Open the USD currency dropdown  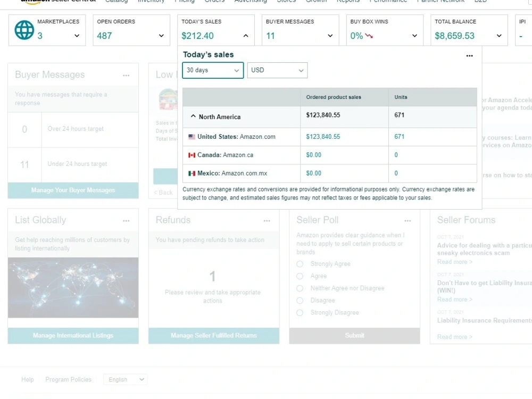click(x=277, y=70)
